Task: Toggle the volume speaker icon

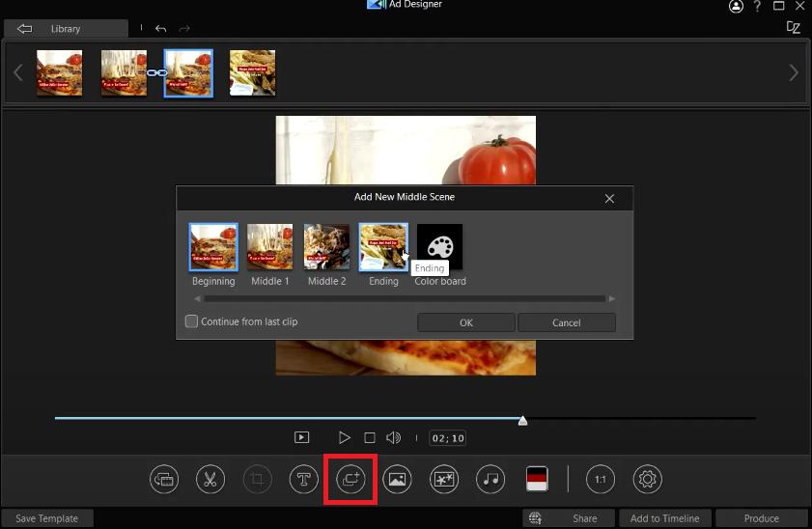Action: point(394,438)
